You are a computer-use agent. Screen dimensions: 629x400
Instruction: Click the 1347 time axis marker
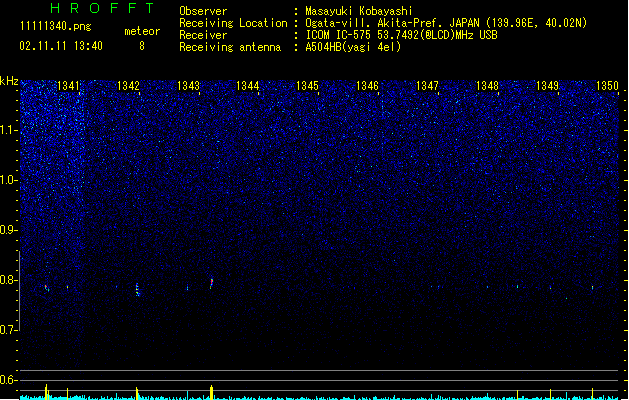point(427,86)
